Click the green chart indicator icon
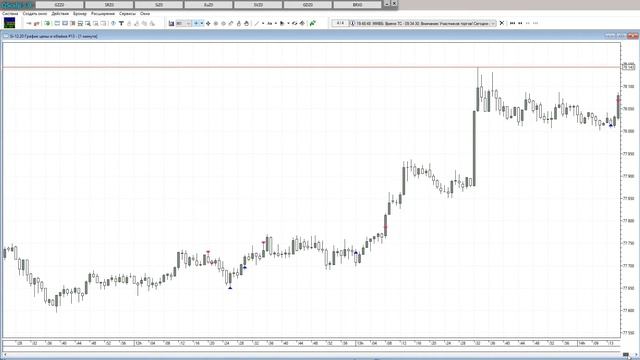 coord(313,23)
